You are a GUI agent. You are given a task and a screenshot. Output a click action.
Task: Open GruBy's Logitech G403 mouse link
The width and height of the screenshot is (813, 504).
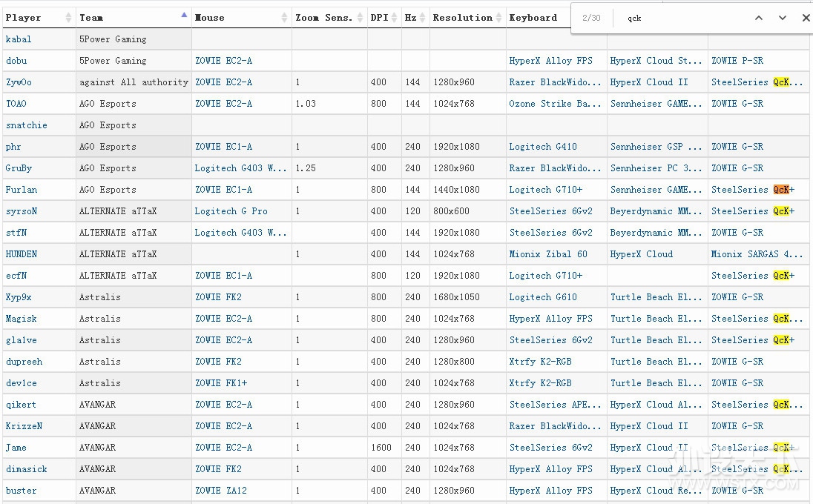(240, 168)
